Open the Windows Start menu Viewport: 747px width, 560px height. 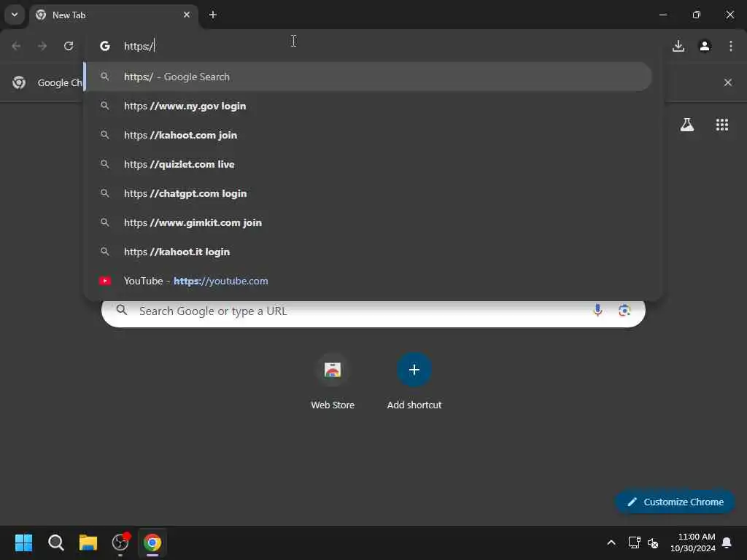[x=23, y=542]
